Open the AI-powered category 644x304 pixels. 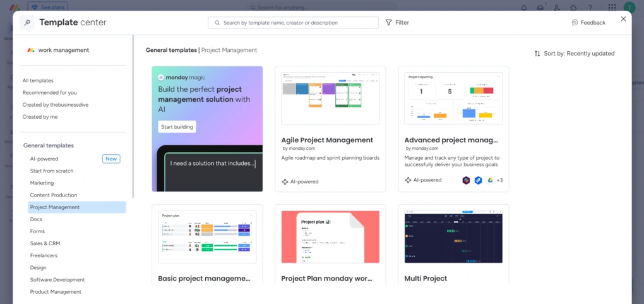pos(44,159)
